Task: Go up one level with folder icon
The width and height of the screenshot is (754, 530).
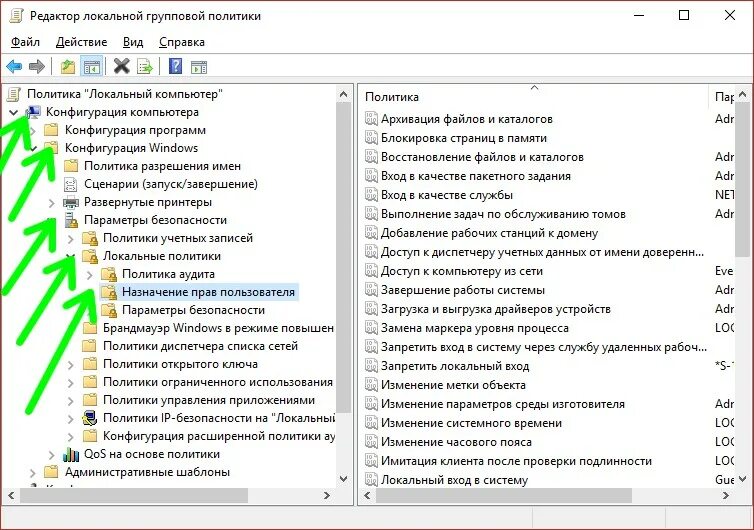Action: [67, 67]
